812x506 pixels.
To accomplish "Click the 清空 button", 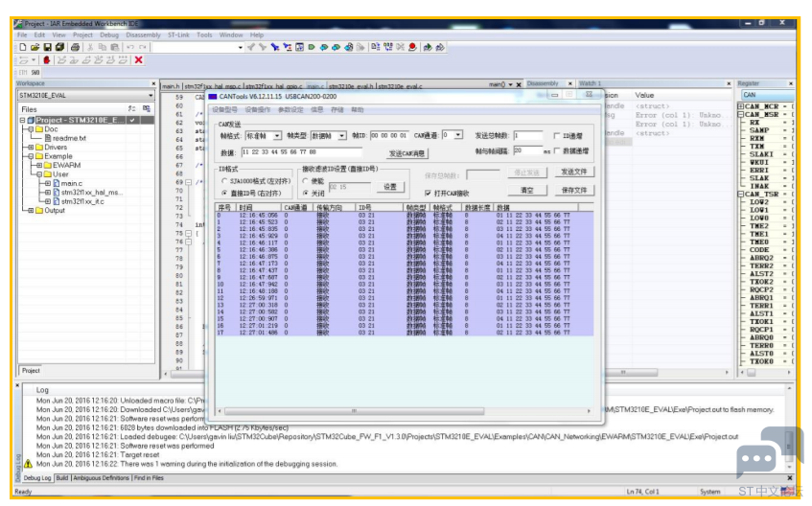I will [x=527, y=190].
